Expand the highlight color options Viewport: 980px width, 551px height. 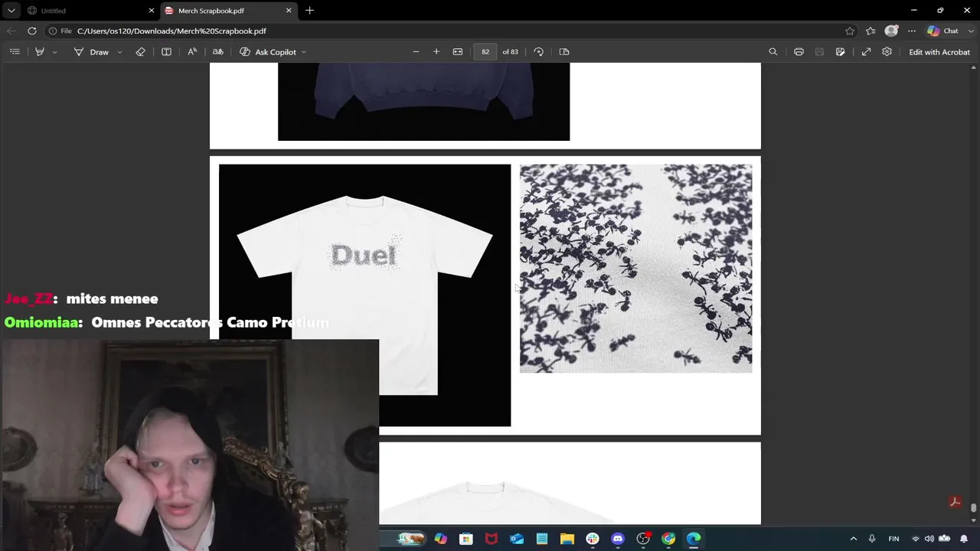pos(54,52)
